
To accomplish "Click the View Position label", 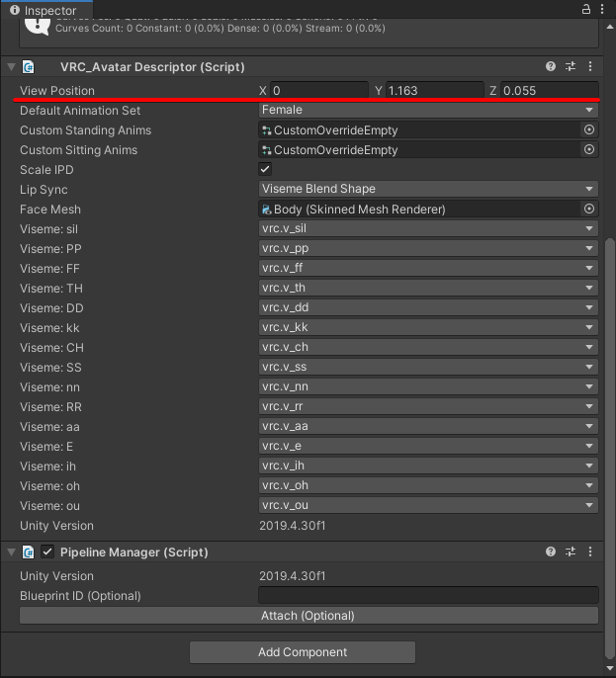I will 57,91.
